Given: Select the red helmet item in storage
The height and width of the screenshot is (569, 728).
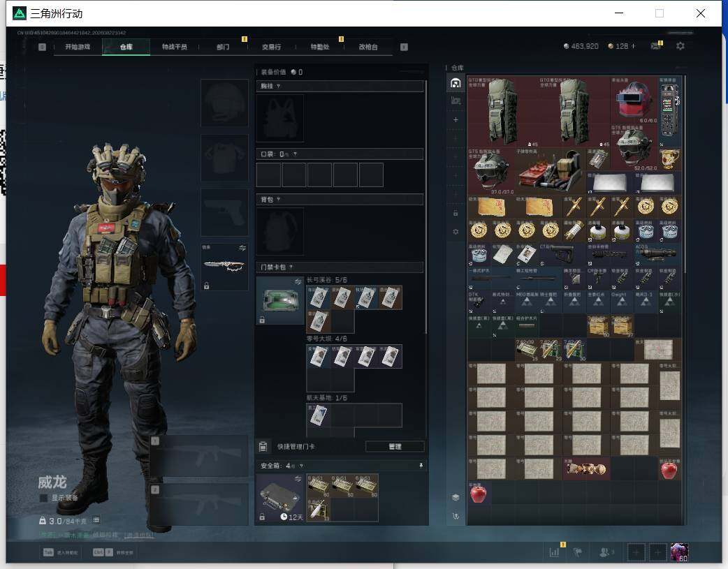Looking at the screenshot, I should tap(633, 100).
